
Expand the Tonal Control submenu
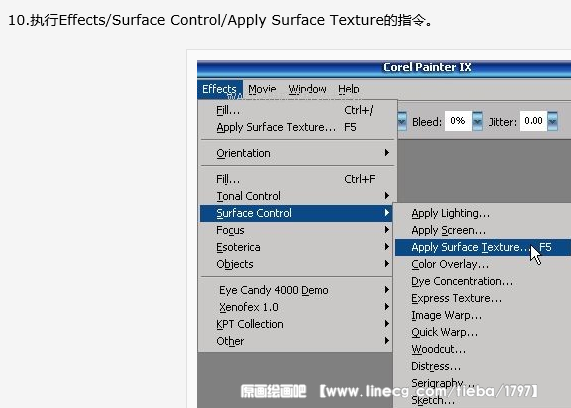(297, 196)
